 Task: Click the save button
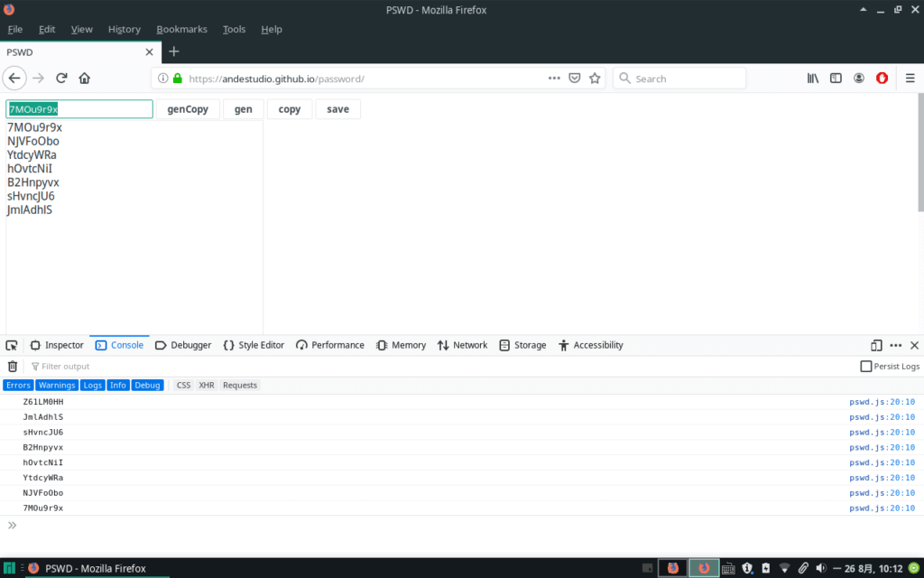coord(337,109)
